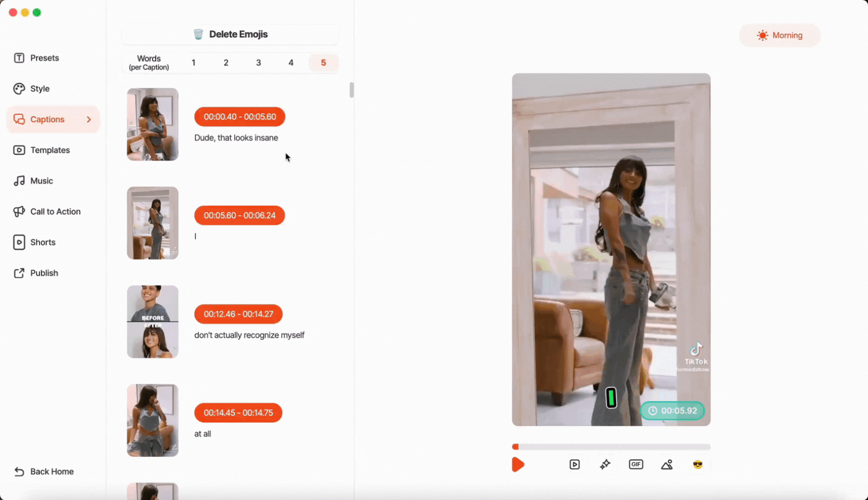
Task: Select thumbnail for the 'I' caption
Action: tap(152, 223)
